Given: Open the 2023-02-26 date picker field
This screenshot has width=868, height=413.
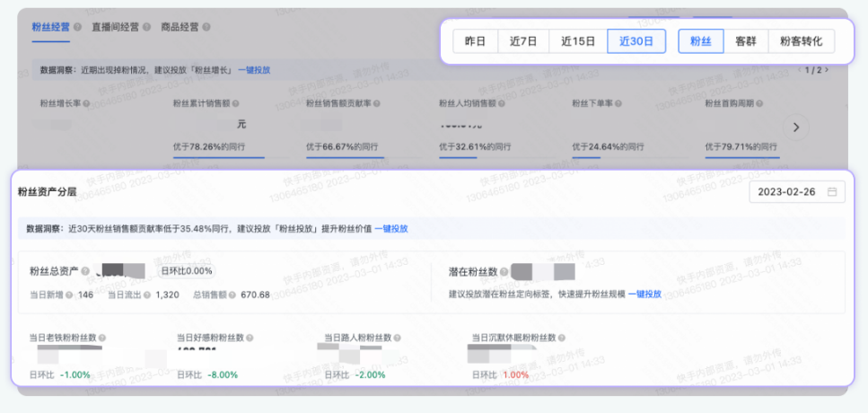Looking at the screenshot, I should (797, 192).
